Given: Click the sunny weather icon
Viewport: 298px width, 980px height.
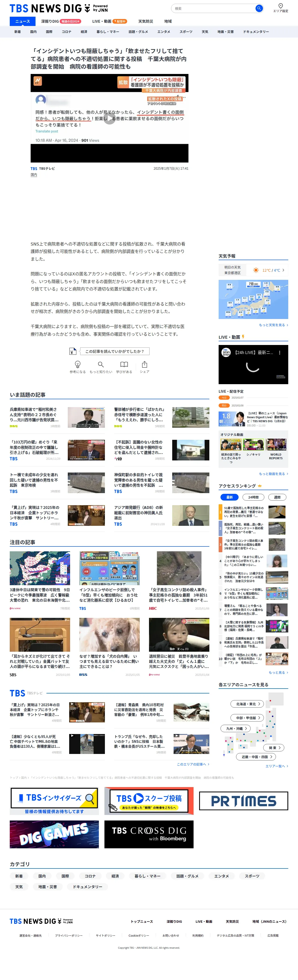Looking at the screenshot, I should pyautogui.click(x=256, y=270).
